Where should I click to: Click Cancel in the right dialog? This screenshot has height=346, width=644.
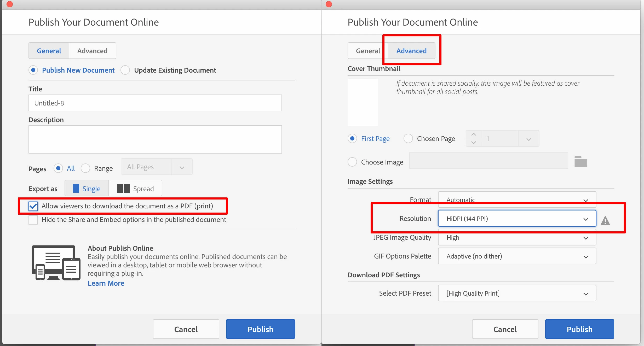point(505,329)
